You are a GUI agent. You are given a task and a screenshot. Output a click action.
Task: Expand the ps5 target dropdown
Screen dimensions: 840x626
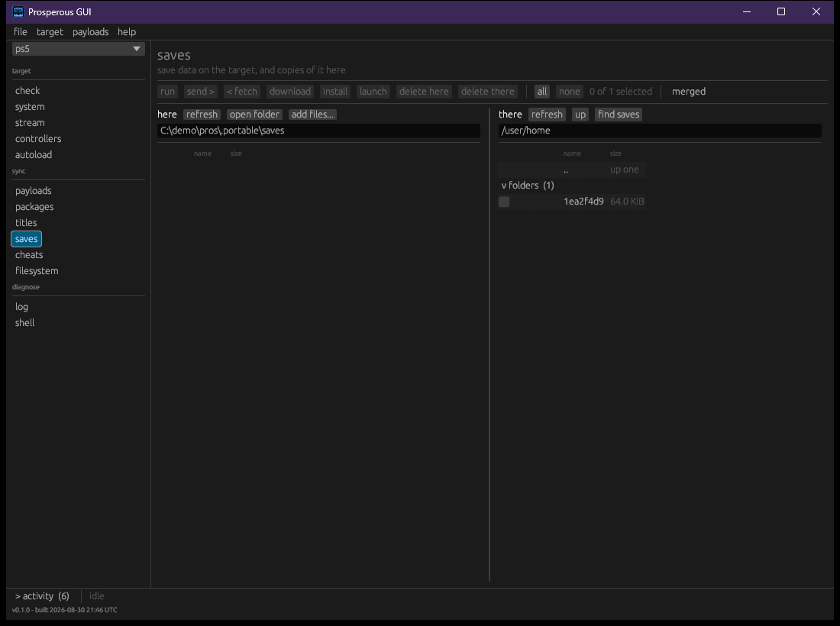click(x=78, y=49)
